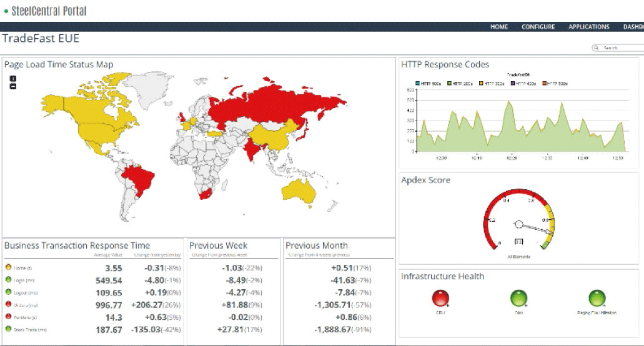Zoom out on the status map
The image size is (644, 346).
coord(13,86)
